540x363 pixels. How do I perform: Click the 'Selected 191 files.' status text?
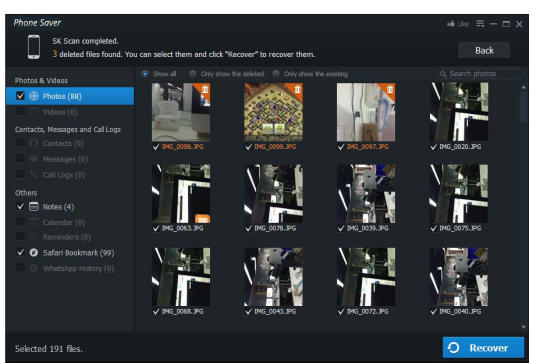[49, 349]
